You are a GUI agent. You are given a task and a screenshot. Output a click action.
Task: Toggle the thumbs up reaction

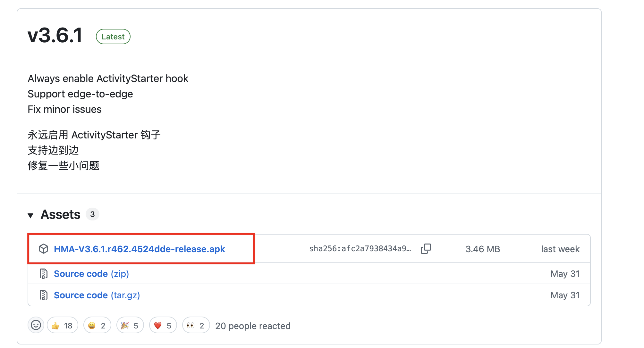point(63,326)
